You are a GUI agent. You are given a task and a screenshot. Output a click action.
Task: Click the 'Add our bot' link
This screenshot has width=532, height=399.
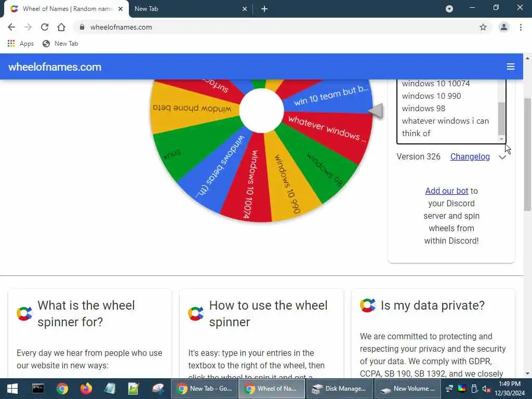[446, 191]
